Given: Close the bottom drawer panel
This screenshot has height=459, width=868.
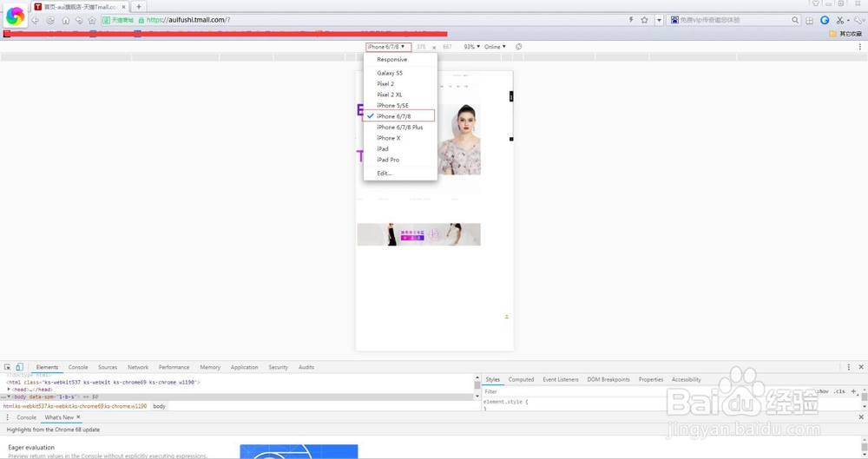Looking at the screenshot, I should [861, 417].
